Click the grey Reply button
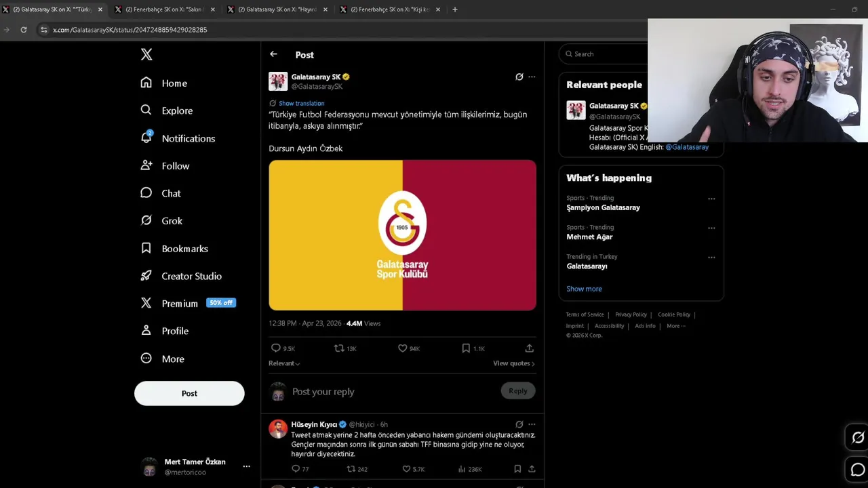Image resolution: width=868 pixels, height=488 pixels. coord(517,390)
